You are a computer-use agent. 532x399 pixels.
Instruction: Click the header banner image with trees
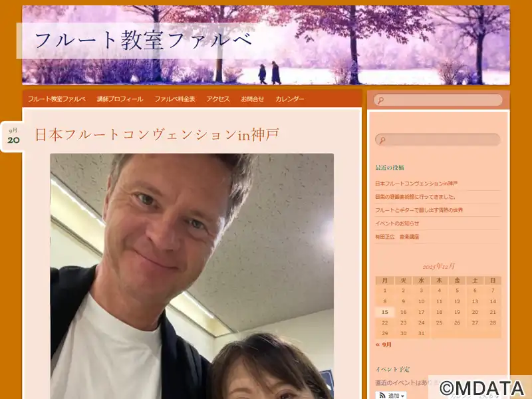tap(266, 45)
